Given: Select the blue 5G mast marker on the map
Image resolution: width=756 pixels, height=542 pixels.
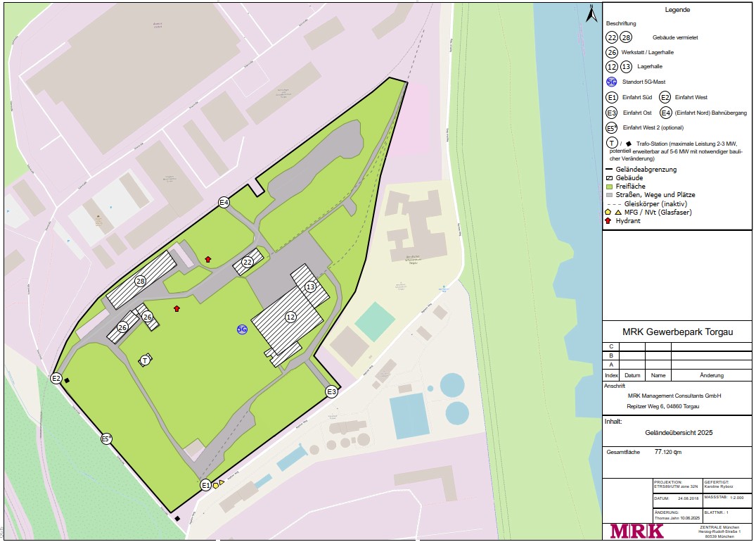Looking at the screenshot, I should pyautogui.click(x=242, y=329).
